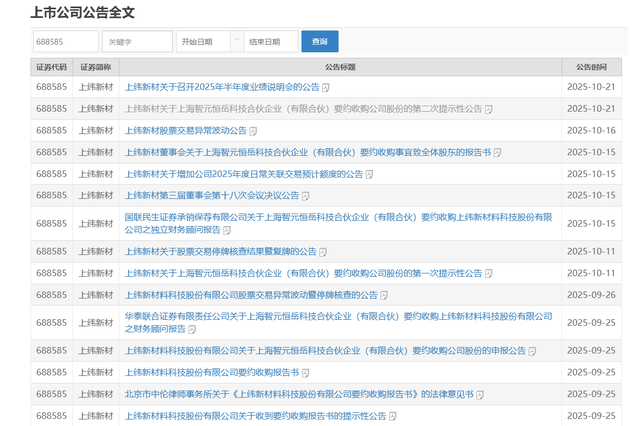Open 要约收购公司股份的第二次提示性公告 link

[303, 109]
